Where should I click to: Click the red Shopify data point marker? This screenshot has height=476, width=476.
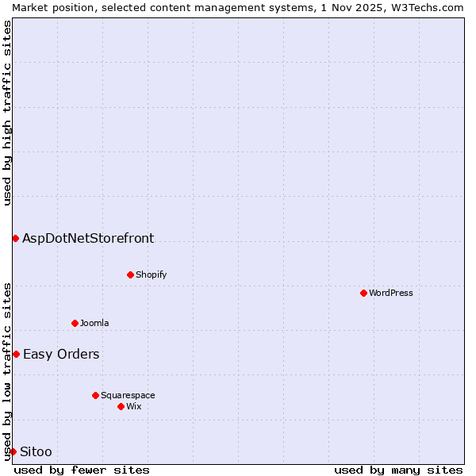130,274
